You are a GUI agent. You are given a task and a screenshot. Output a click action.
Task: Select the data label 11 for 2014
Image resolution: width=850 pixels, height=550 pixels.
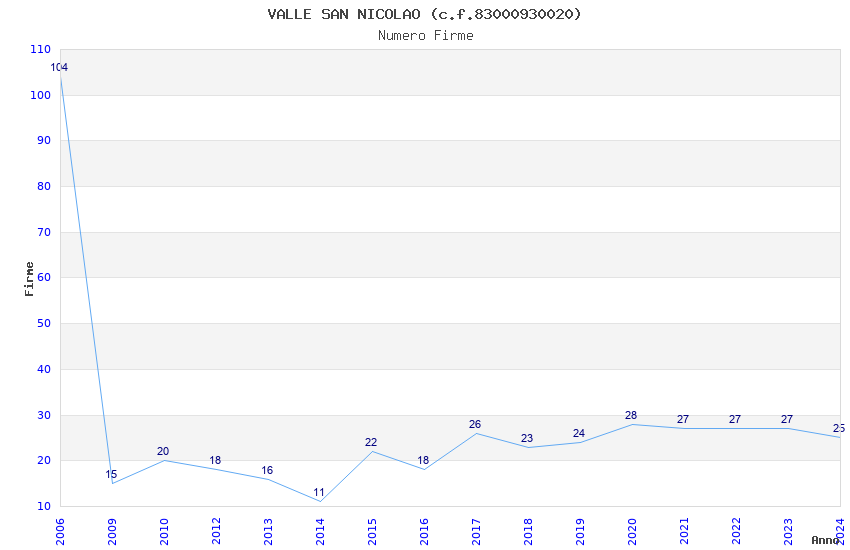coord(319,493)
